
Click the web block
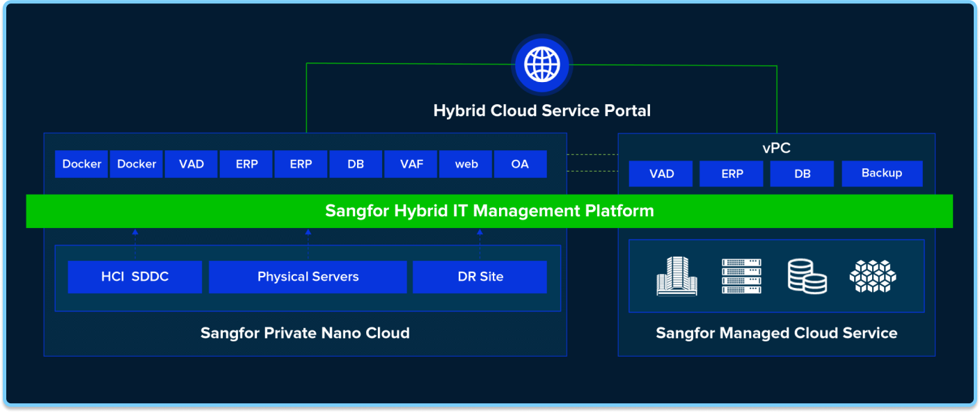[x=466, y=164]
